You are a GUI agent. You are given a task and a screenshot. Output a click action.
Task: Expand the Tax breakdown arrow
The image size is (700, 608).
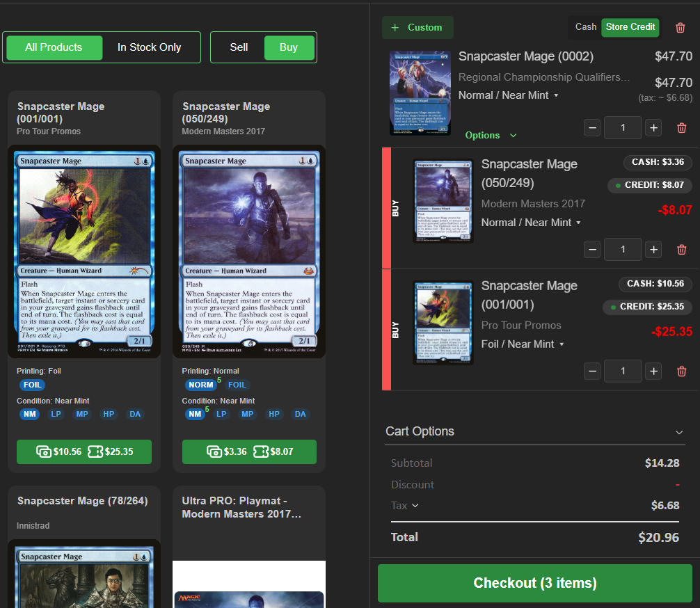pos(415,506)
